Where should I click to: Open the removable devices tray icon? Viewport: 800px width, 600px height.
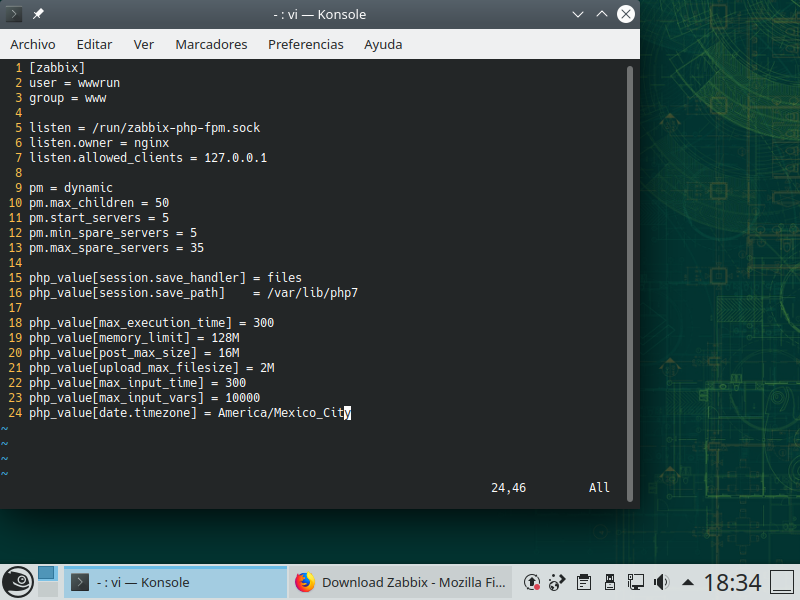pyautogui.click(x=609, y=582)
